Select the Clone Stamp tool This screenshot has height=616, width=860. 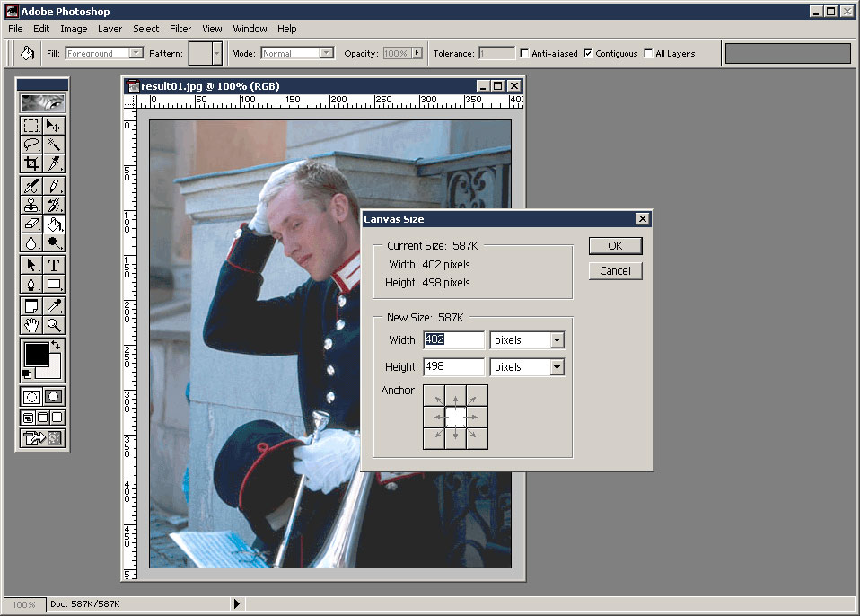[x=31, y=204]
